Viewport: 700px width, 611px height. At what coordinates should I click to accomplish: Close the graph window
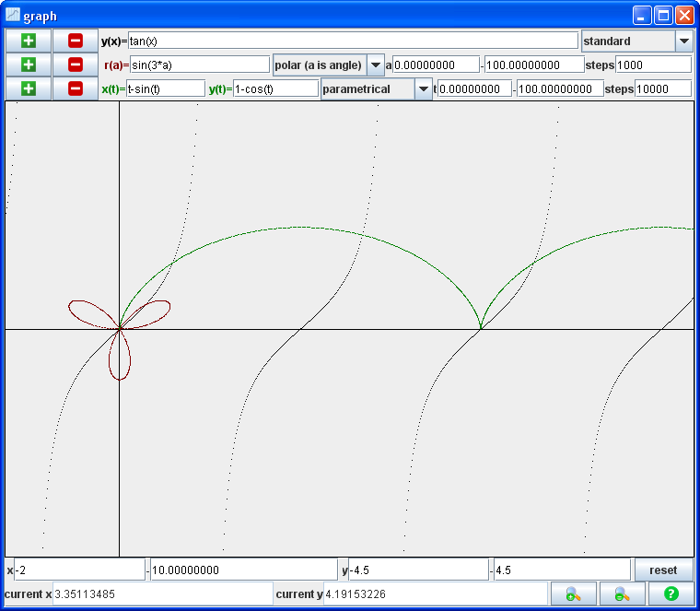coord(684,15)
